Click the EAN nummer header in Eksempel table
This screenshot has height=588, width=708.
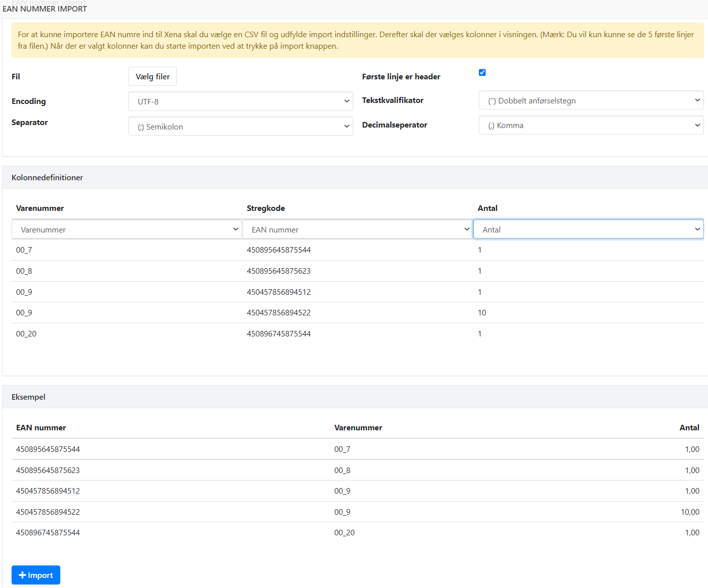point(41,428)
